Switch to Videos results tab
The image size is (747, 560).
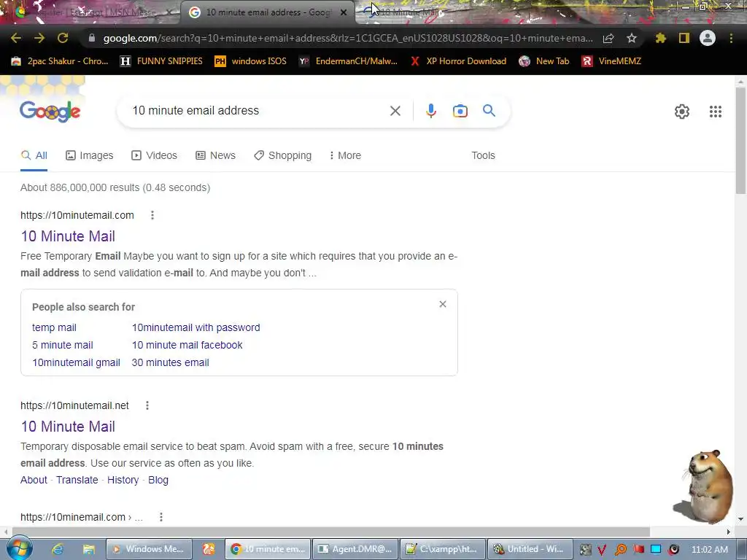click(x=155, y=155)
